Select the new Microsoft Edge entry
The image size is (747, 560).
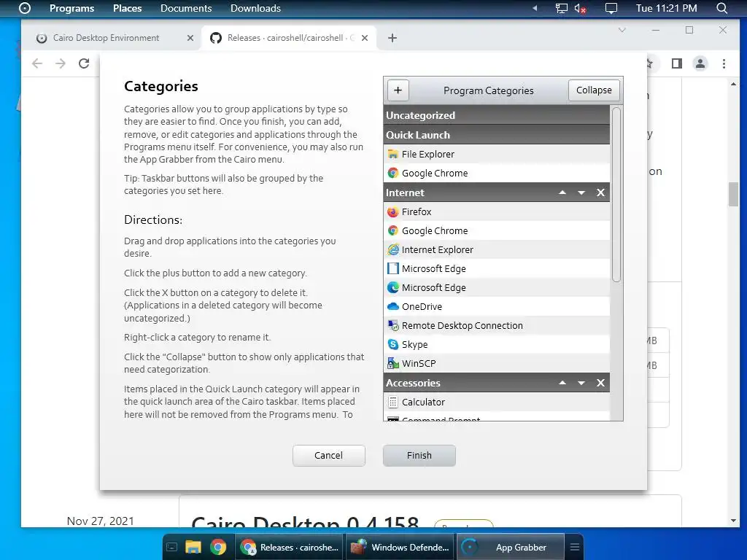click(x=496, y=287)
